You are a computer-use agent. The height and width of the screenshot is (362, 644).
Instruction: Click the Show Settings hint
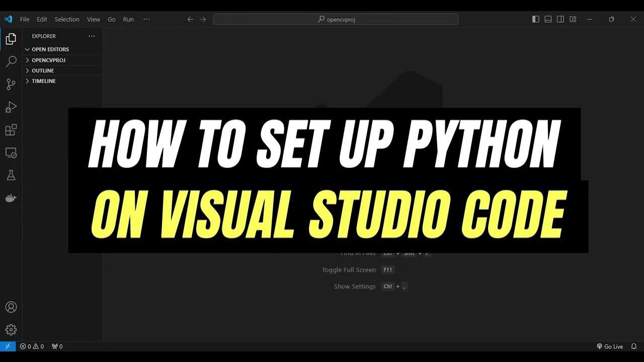355,287
